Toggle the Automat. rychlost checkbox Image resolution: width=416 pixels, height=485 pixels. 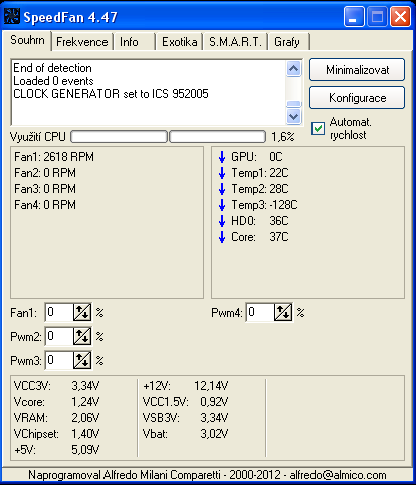pos(318,128)
